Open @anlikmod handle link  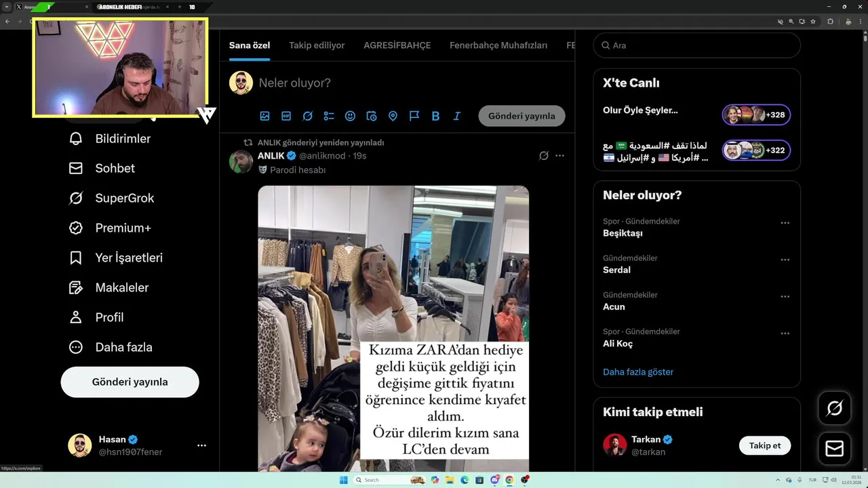pos(322,156)
